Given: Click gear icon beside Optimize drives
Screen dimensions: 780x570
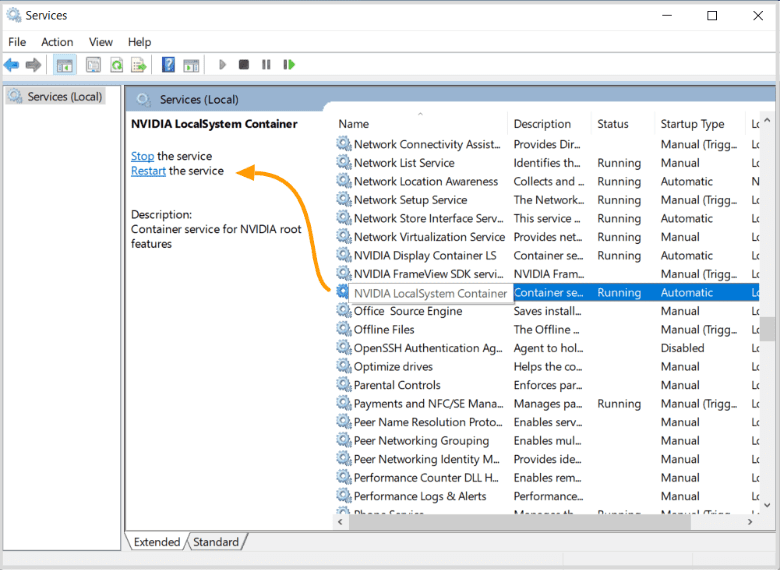Looking at the screenshot, I should click(344, 366).
